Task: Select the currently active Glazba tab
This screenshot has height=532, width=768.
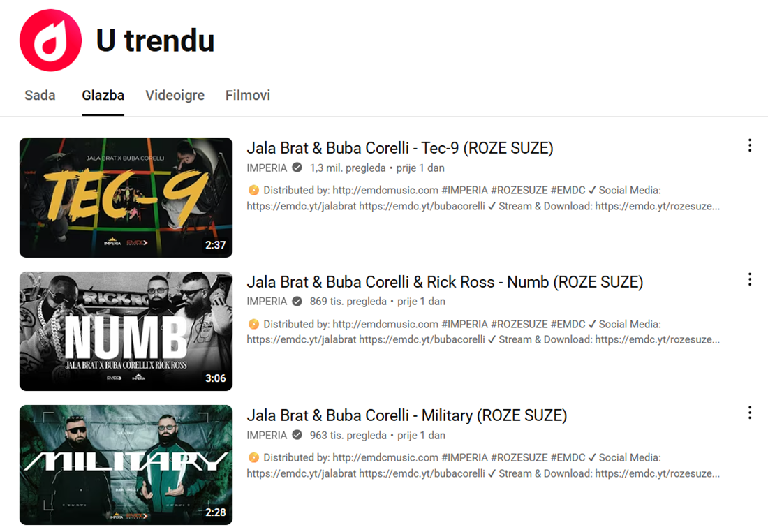Action: click(x=103, y=95)
